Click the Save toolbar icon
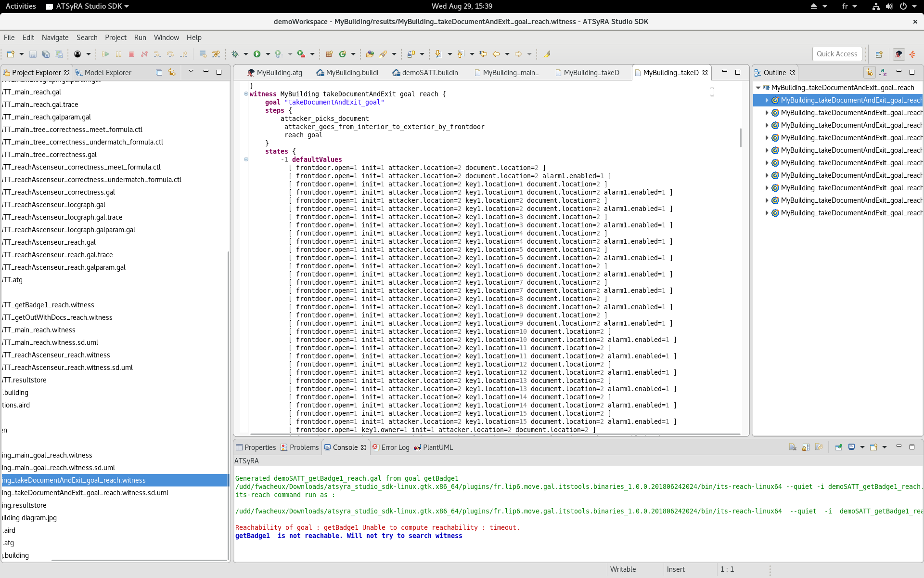The image size is (924, 578). pos(33,54)
